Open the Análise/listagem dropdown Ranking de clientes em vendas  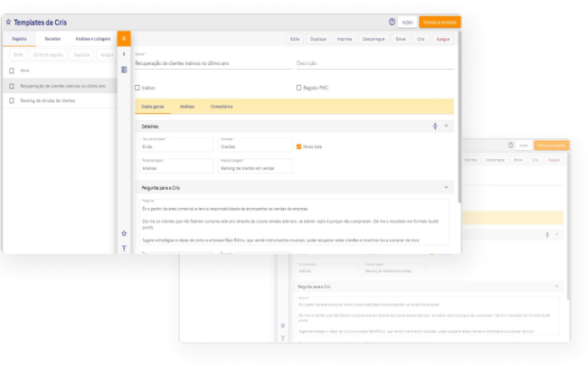click(x=255, y=166)
